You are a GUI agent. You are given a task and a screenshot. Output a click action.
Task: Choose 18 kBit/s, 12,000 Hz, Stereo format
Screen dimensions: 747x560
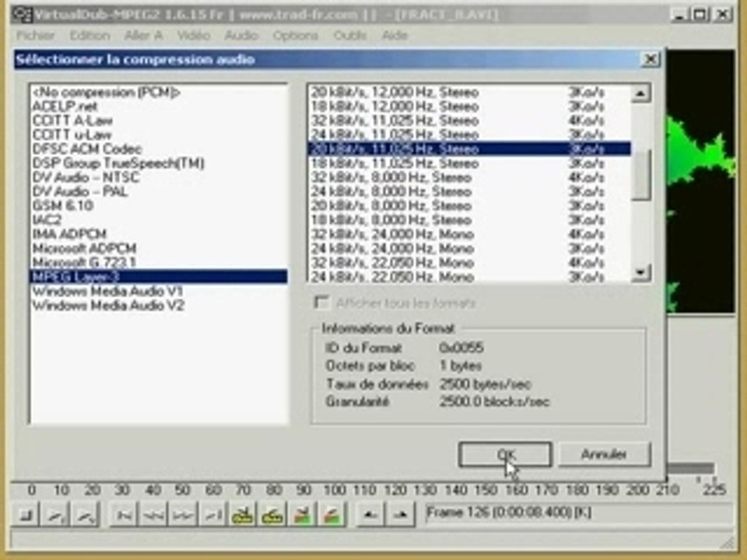469,107
